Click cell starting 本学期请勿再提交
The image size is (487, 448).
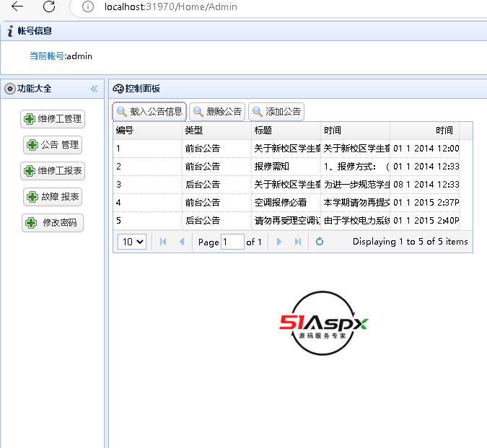click(x=355, y=203)
